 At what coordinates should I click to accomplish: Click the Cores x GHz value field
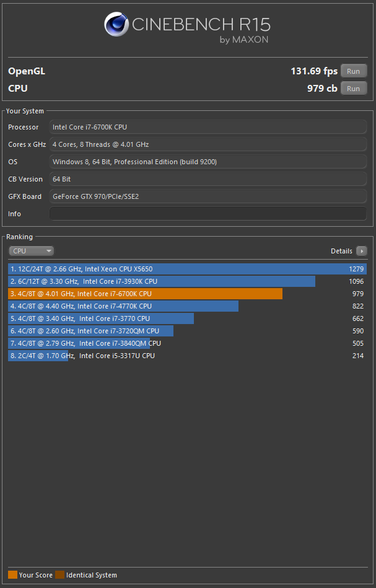[208, 144]
